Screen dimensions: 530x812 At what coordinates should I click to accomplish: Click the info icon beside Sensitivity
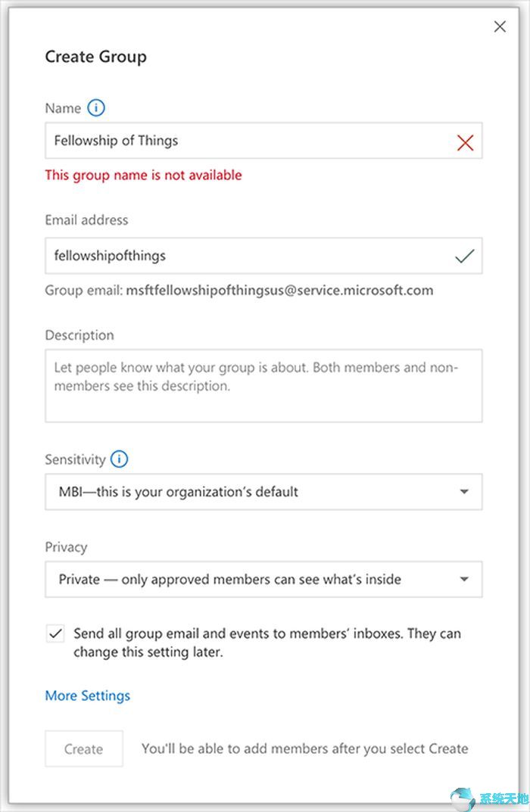(119, 459)
